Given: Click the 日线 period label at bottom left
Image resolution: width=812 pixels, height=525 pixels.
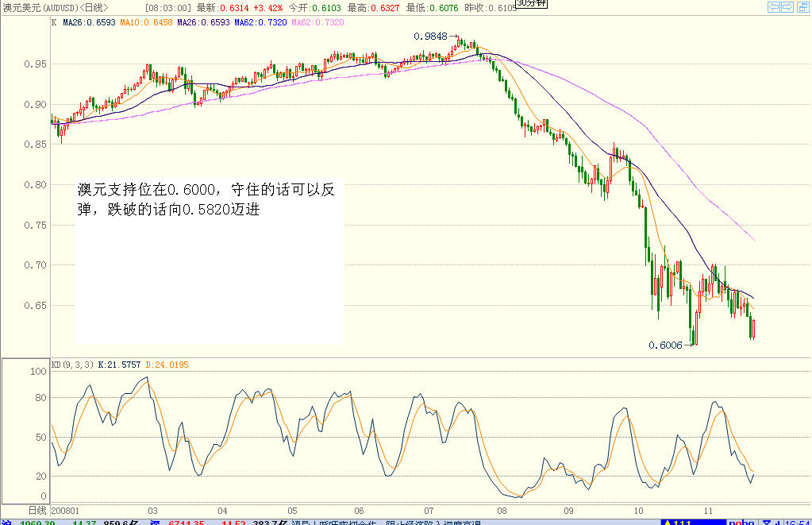Looking at the screenshot, I should [x=37, y=511].
